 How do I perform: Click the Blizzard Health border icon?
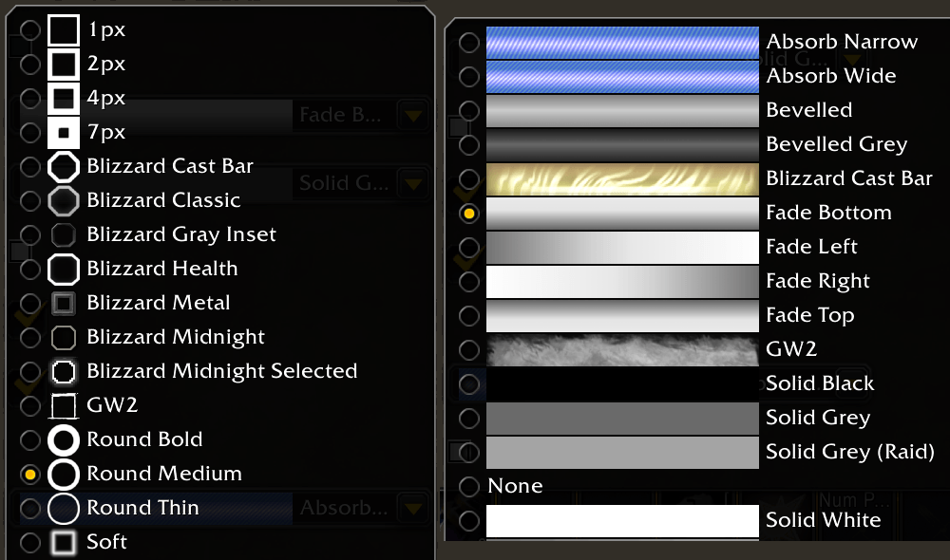64,269
